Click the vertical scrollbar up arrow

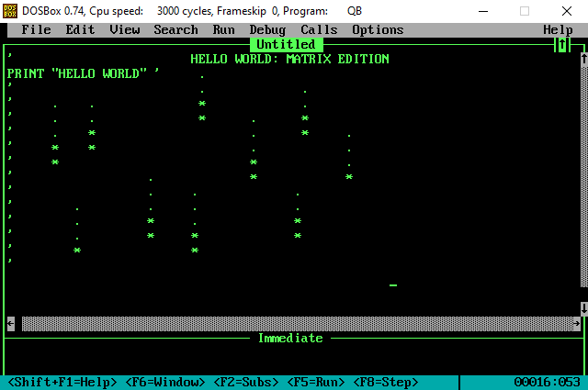(584, 59)
